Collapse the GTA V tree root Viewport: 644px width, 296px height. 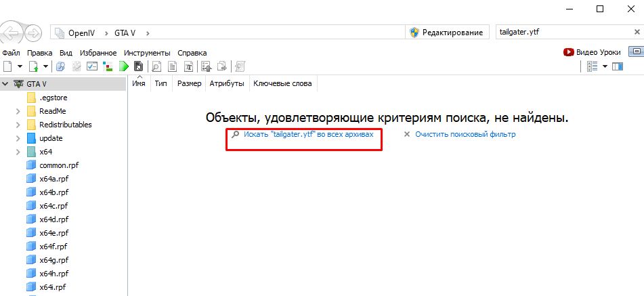pos(5,84)
